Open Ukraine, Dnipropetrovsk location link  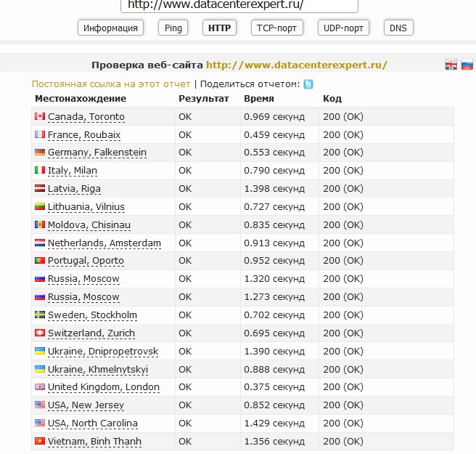click(103, 352)
